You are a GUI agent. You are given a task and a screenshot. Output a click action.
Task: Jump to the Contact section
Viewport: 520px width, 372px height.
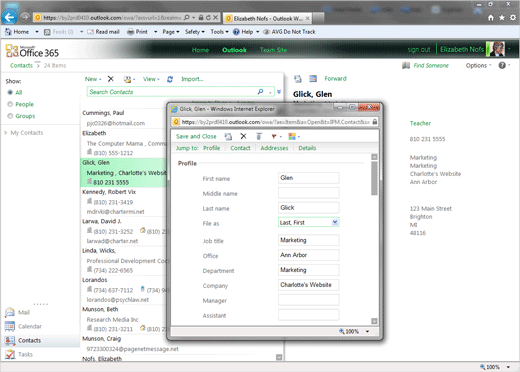click(x=240, y=148)
